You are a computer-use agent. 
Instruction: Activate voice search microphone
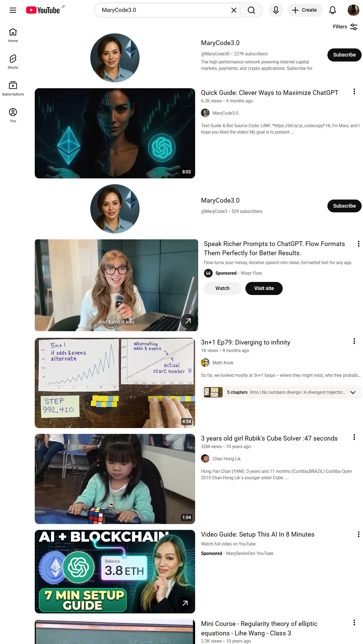[276, 10]
